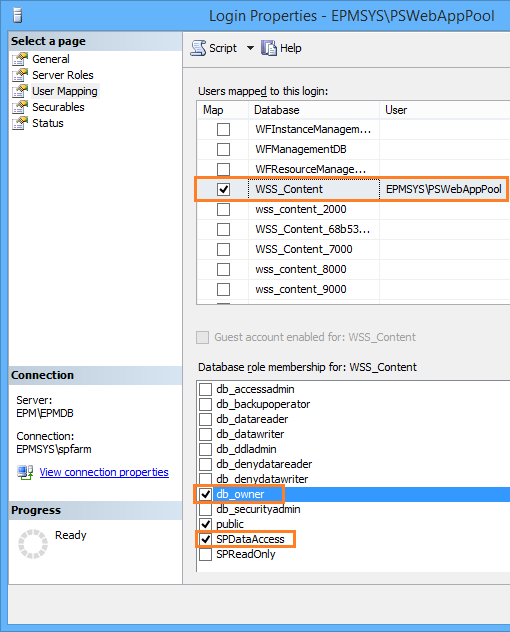Viewport: 510px width, 632px height.
Task: Click the server icon in the title bar
Action: coord(17,16)
